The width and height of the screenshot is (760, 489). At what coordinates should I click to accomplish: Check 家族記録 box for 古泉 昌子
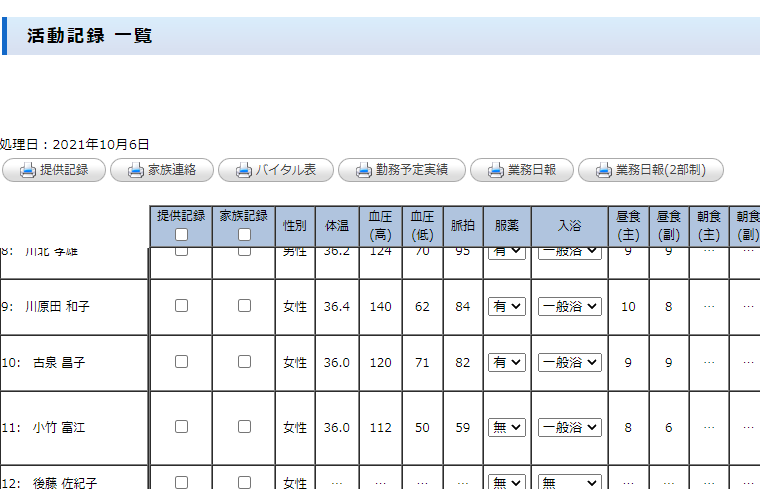pyautogui.click(x=244, y=362)
